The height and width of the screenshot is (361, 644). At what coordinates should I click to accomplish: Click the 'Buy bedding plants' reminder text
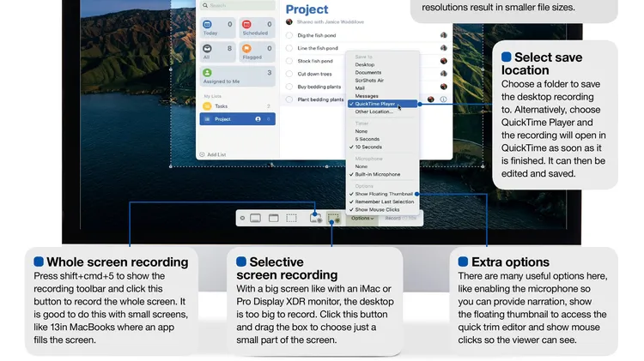[x=319, y=87]
